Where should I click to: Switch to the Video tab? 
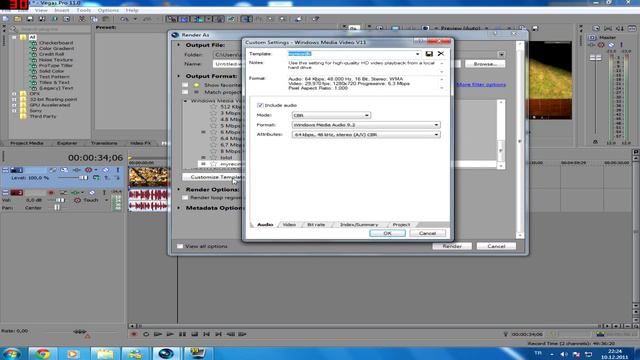tap(289, 224)
